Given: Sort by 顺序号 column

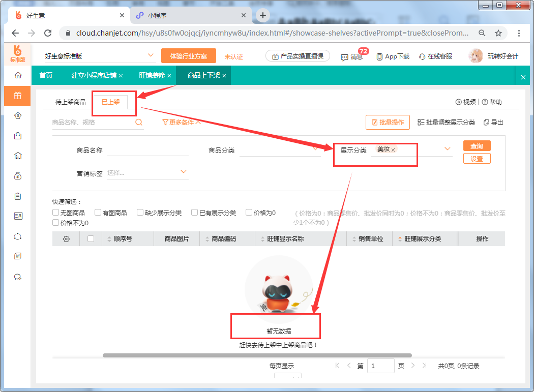Looking at the screenshot, I should (109, 239).
